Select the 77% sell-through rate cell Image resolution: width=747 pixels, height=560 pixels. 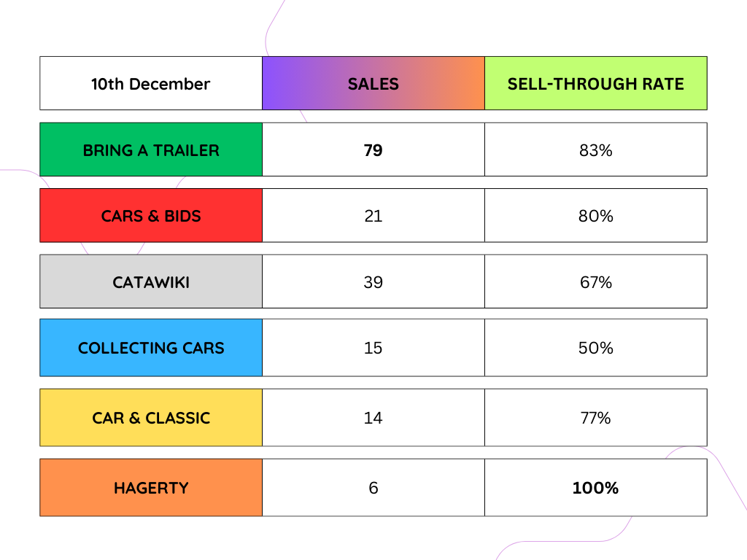point(595,418)
